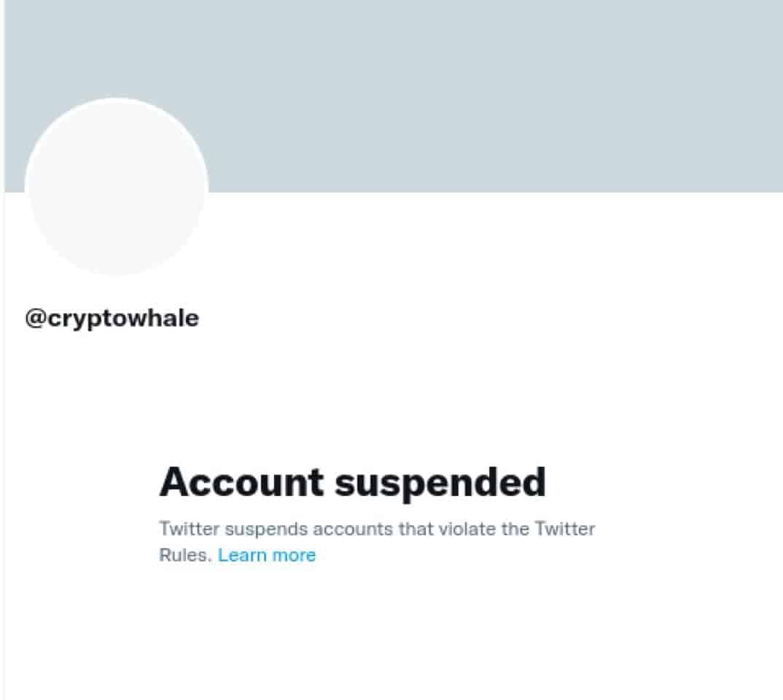This screenshot has width=783, height=700.
Task: Click the empty circular profile avatar
Action: 117,187
